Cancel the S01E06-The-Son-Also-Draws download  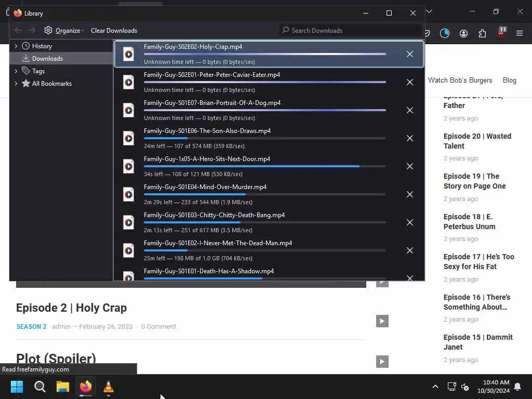[x=410, y=138]
